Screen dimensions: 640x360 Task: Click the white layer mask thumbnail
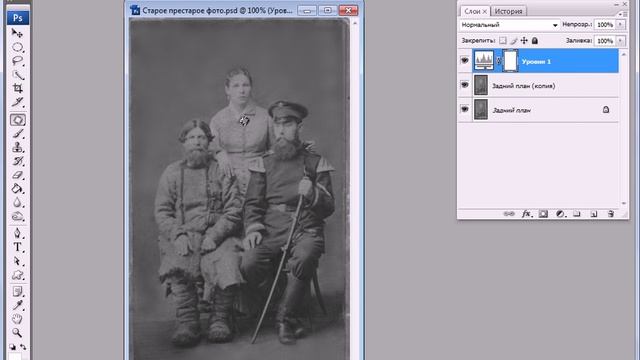tap(511, 61)
